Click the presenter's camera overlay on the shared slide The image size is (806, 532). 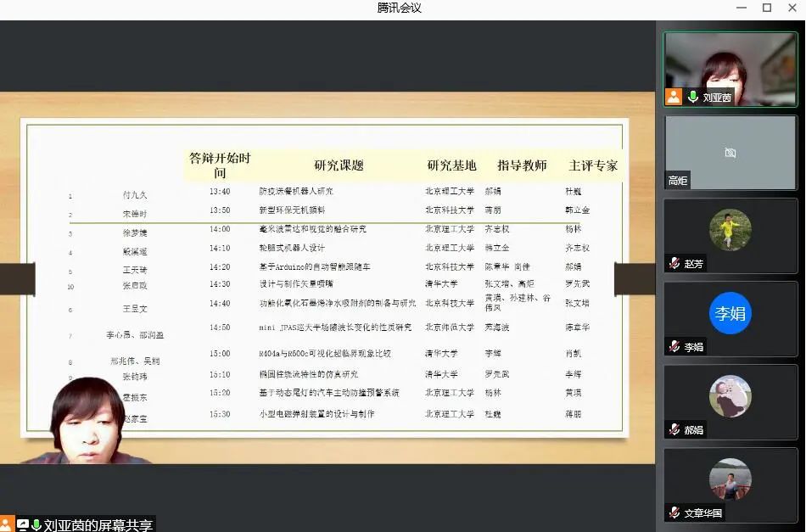pyautogui.click(x=85, y=420)
